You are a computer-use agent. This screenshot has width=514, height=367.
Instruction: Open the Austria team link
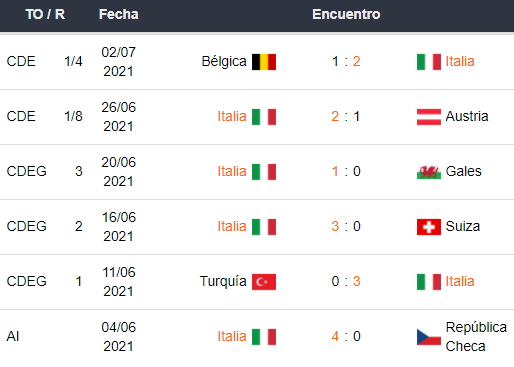(x=467, y=116)
